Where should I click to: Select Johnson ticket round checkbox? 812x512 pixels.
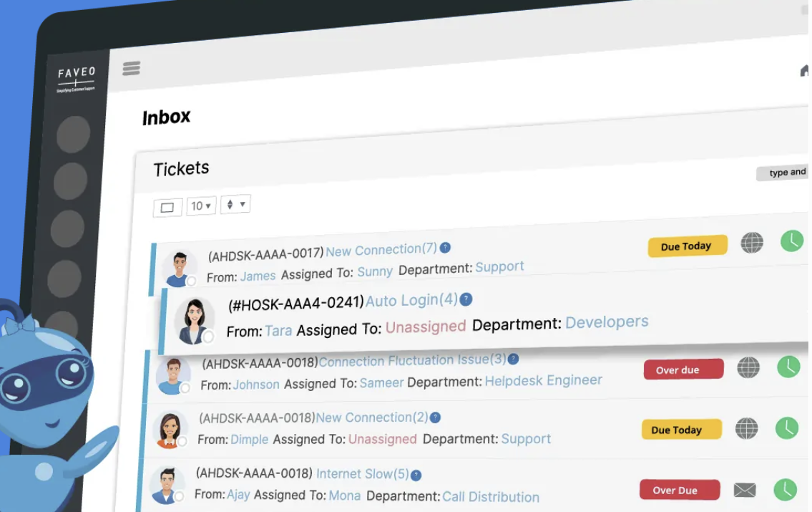(x=185, y=388)
